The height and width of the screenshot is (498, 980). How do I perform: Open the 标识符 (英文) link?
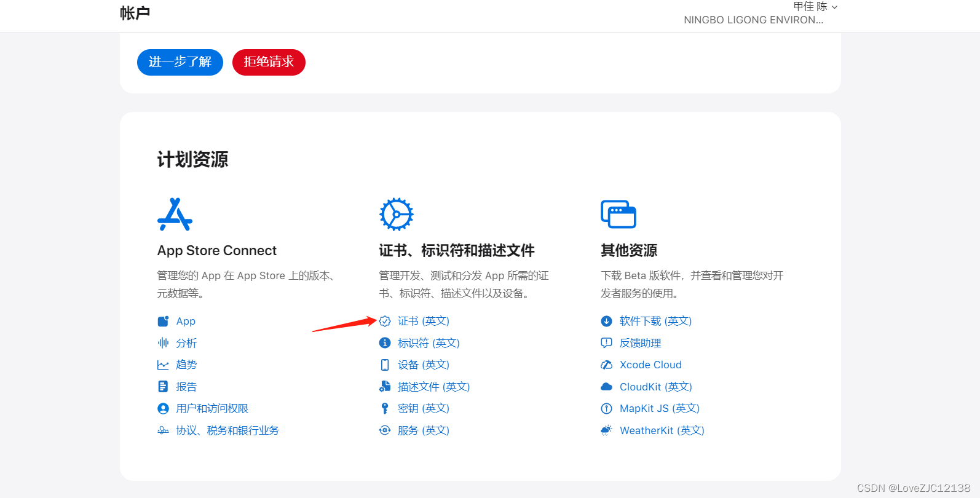[x=429, y=343]
